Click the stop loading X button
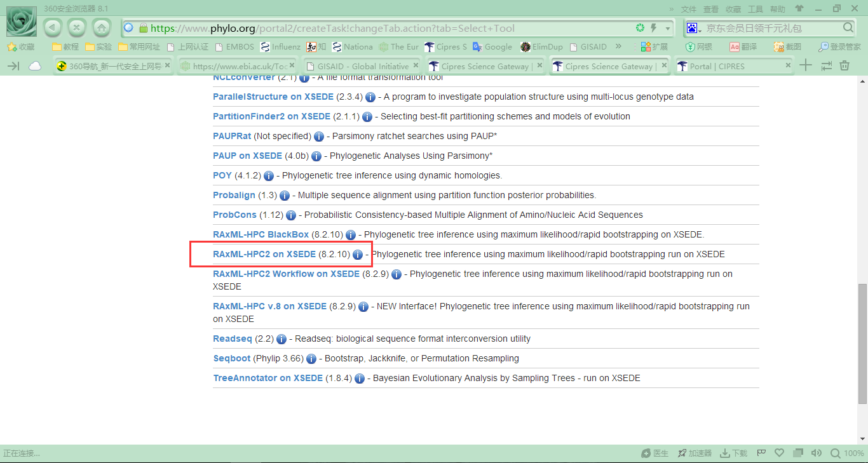Screen dimensions: 868x463 [x=77, y=28]
